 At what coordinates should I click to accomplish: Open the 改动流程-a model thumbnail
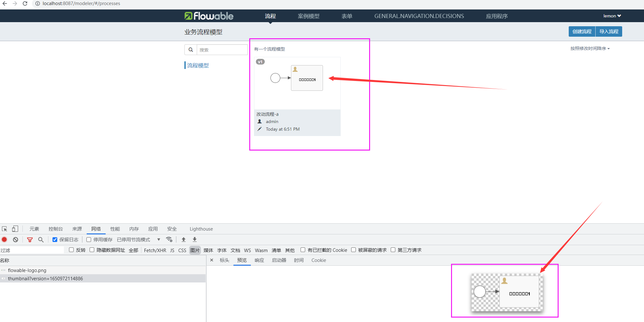[297, 83]
